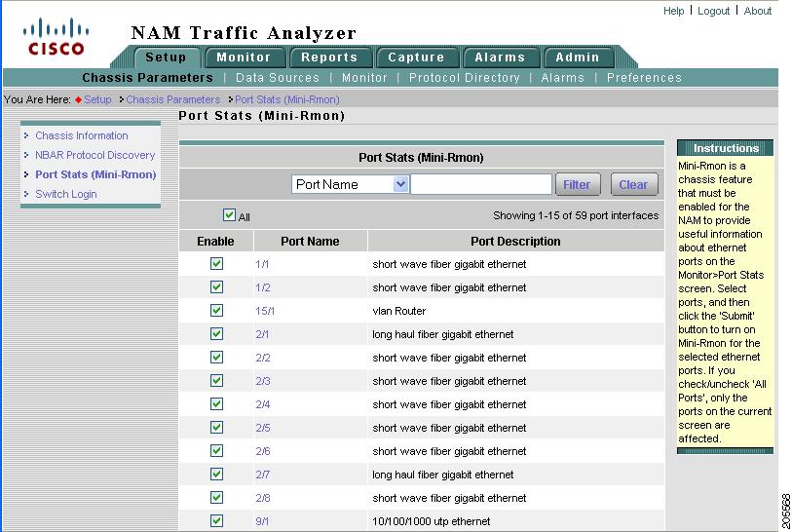This screenshot has height=532, width=792.
Task: Click the Enable column header
Action: pyautogui.click(x=215, y=242)
